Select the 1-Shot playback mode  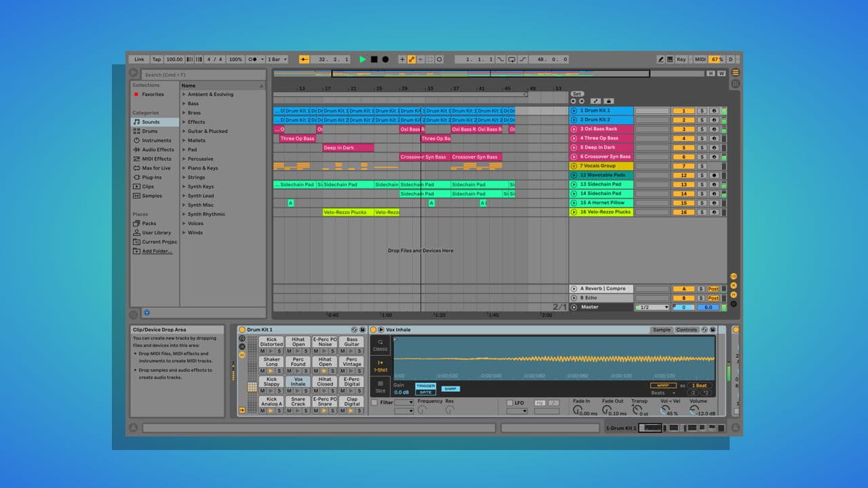click(x=380, y=366)
